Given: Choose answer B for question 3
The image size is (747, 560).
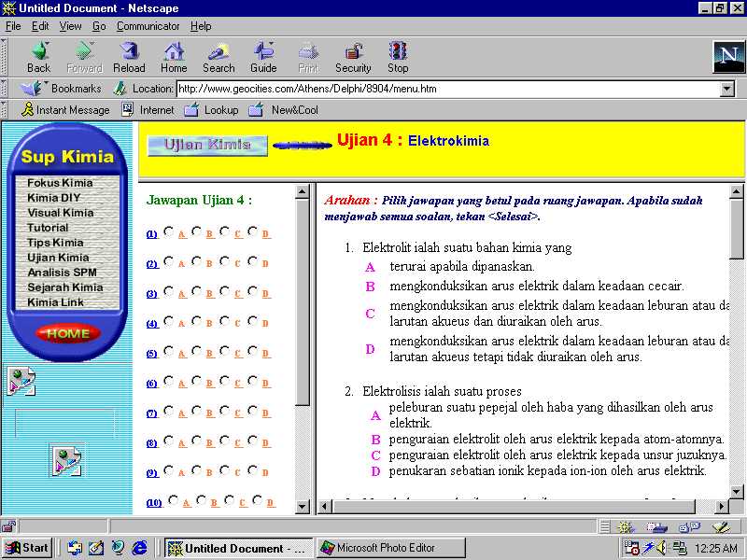Looking at the screenshot, I should pos(197,291).
